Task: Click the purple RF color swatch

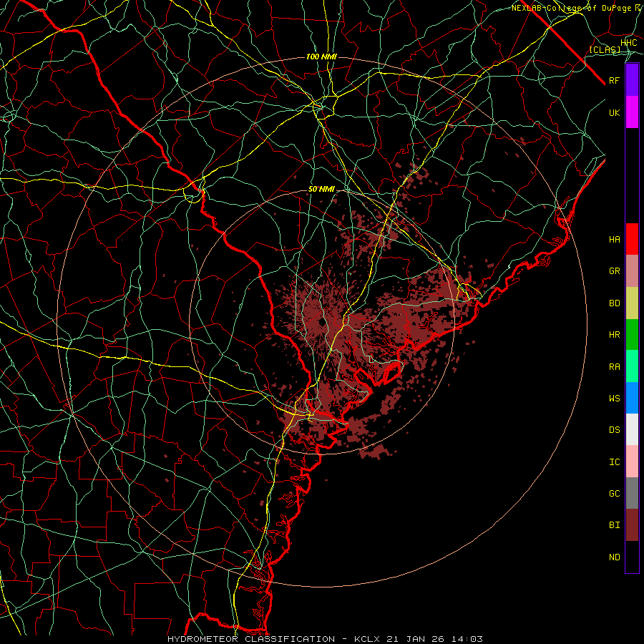Action: pyautogui.click(x=632, y=80)
